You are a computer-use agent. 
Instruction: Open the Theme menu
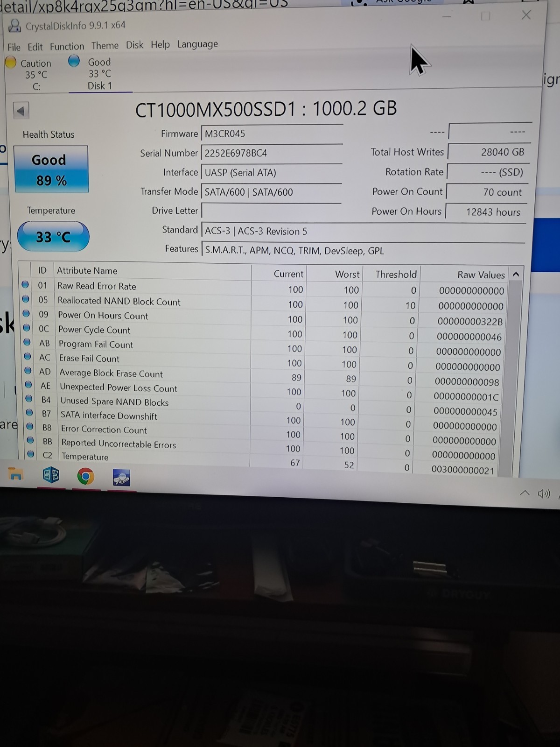tap(105, 45)
